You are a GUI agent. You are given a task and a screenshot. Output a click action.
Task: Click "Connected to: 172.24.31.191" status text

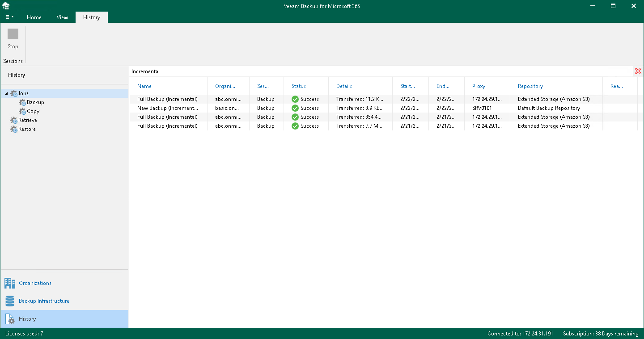pos(520,334)
